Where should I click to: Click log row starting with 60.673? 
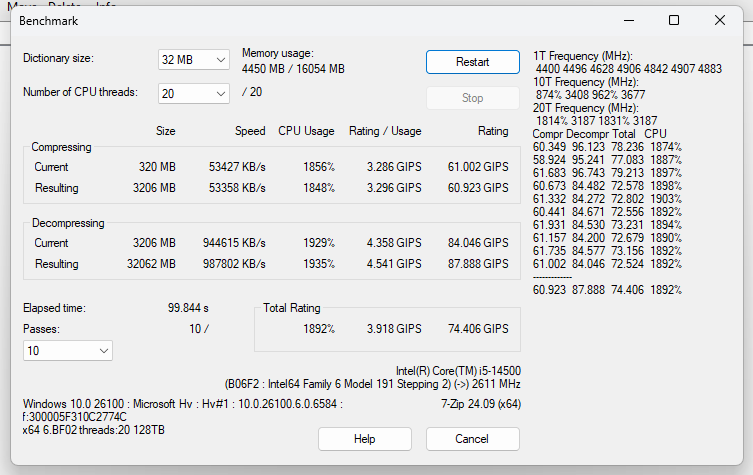tap(607, 185)
